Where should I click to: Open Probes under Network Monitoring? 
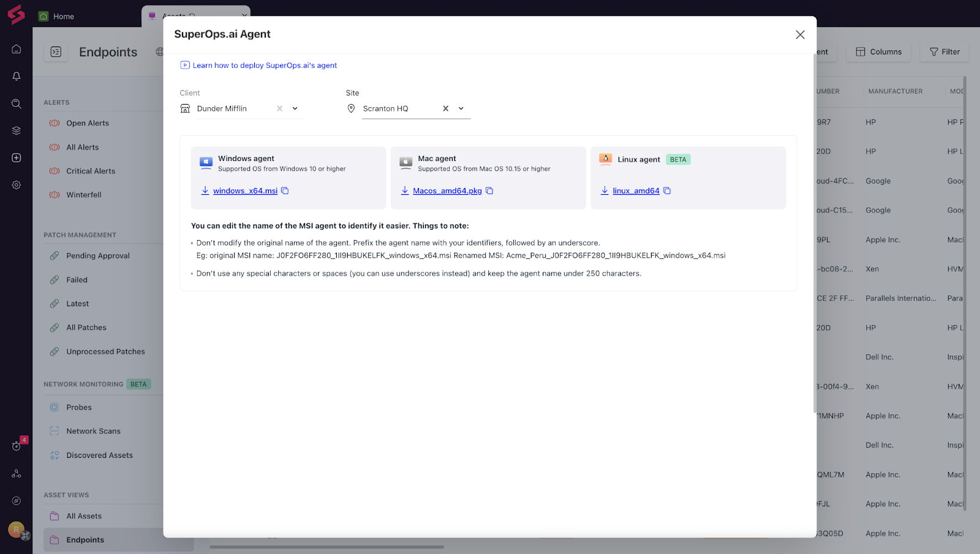click(79, 408)
